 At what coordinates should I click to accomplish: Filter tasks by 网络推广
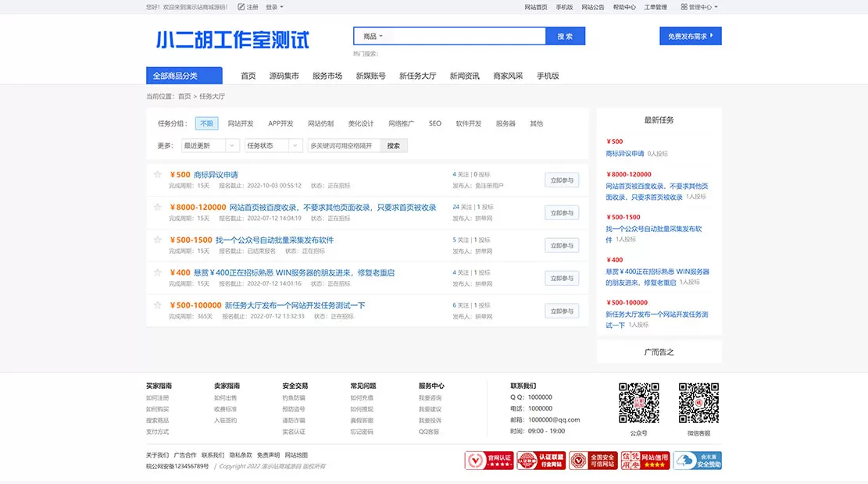[401, 123]
